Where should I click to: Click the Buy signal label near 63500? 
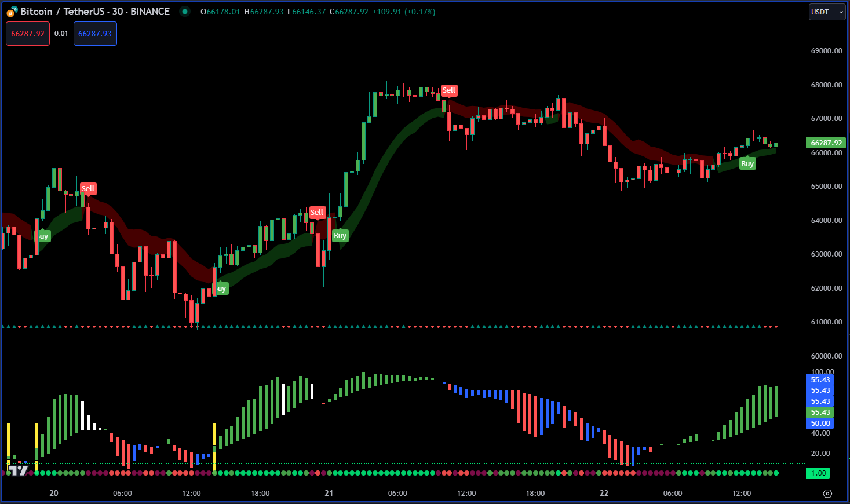340,236
